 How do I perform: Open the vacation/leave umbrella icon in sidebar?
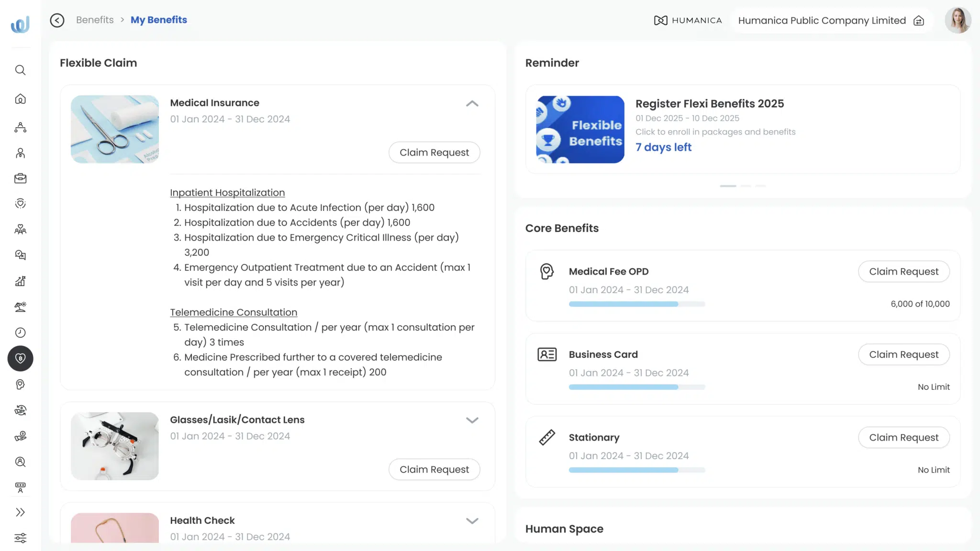[x=20, y=307]
